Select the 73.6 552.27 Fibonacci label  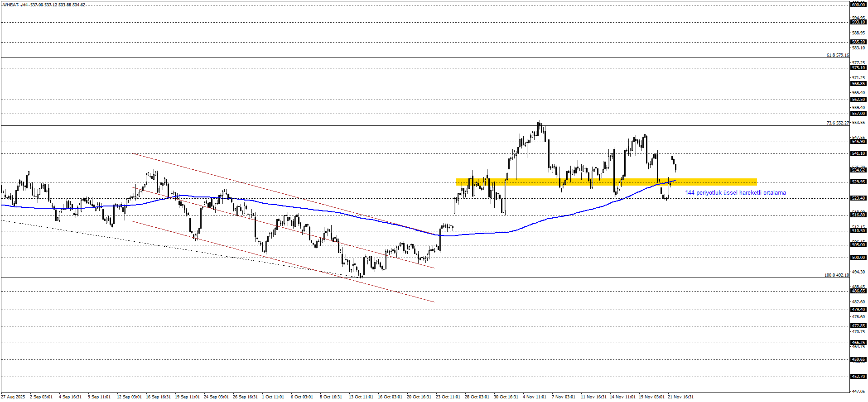[837, 123]
